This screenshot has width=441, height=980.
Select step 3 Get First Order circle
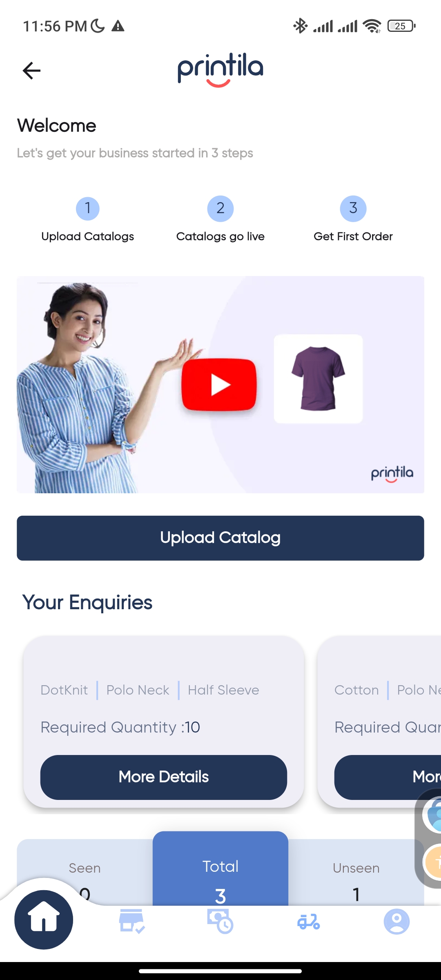pyautogui.click(x=353, y=209)
